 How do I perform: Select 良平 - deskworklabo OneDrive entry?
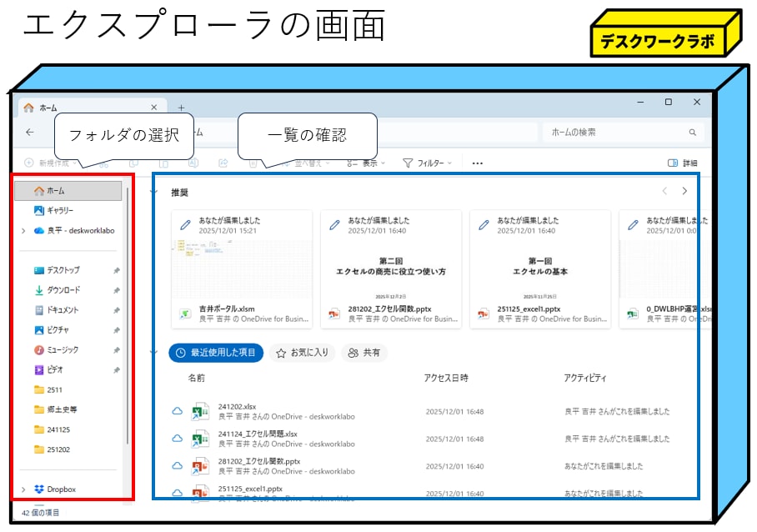(x=74, y=231)
